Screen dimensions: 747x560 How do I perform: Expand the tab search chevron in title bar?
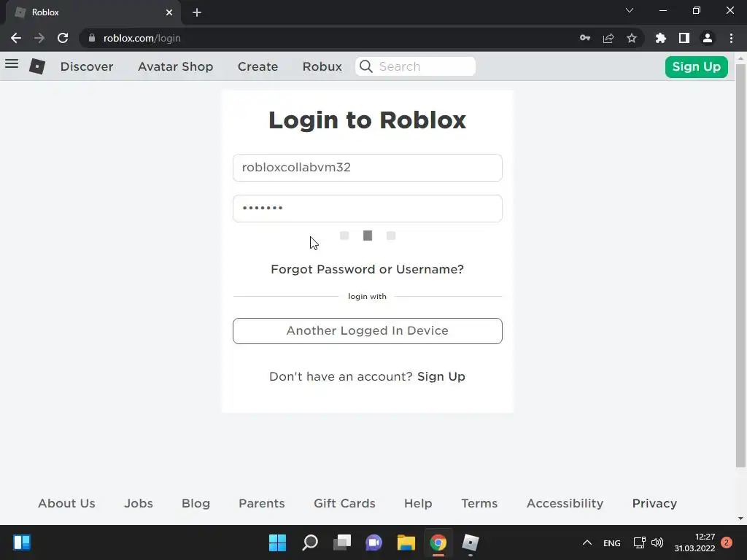coord(630,10)
